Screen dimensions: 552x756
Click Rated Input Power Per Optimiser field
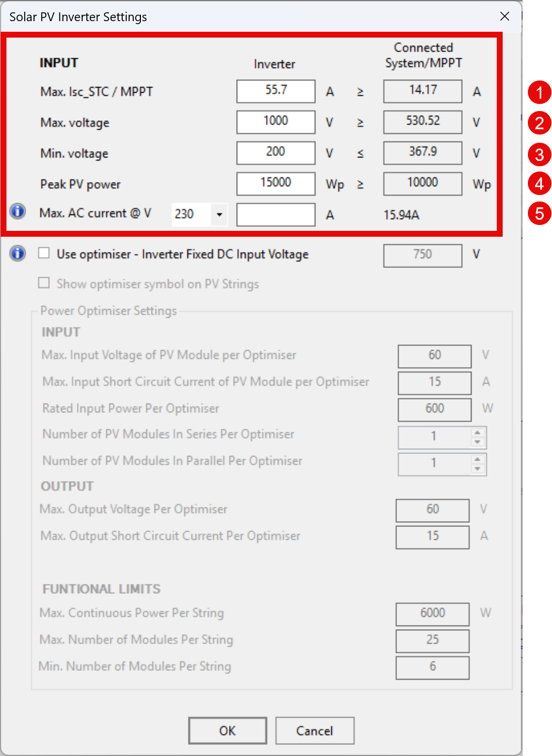pyautogui.click(x=435, y=409)
